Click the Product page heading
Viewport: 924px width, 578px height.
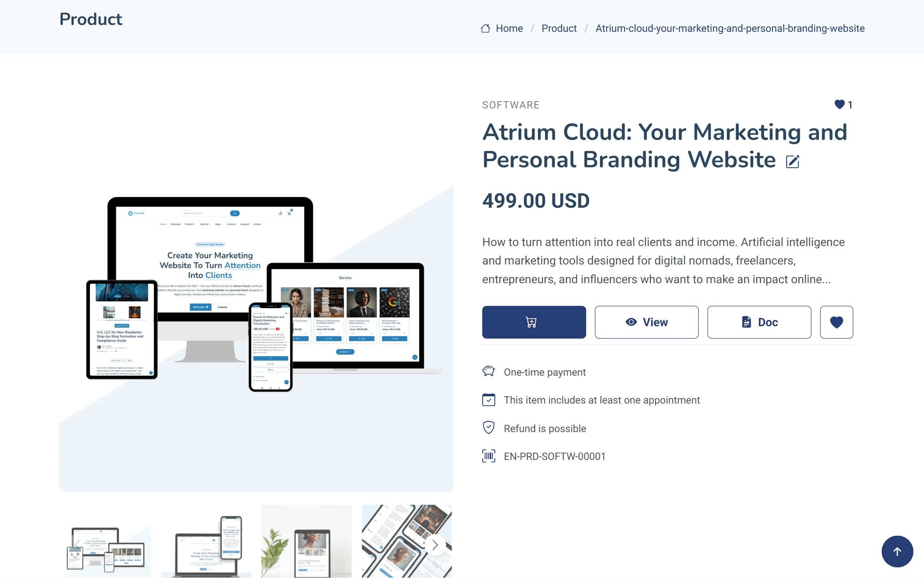[x=91, y=19]
